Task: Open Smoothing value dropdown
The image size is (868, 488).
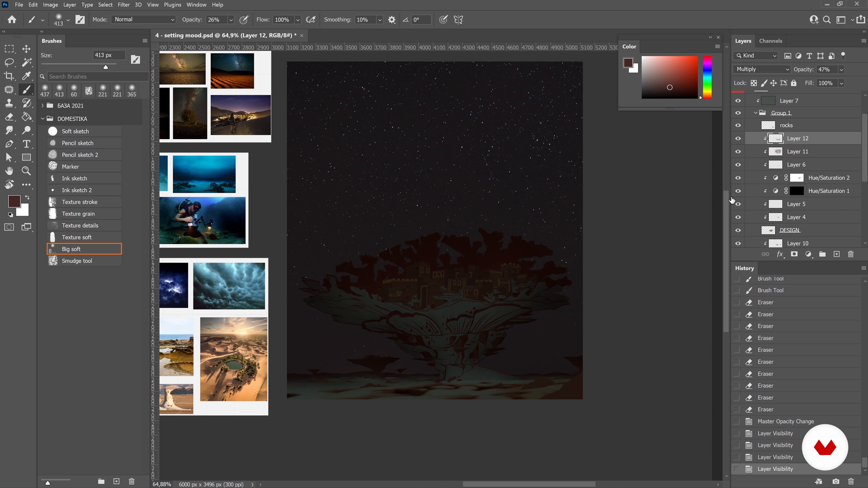Action: 380,20
